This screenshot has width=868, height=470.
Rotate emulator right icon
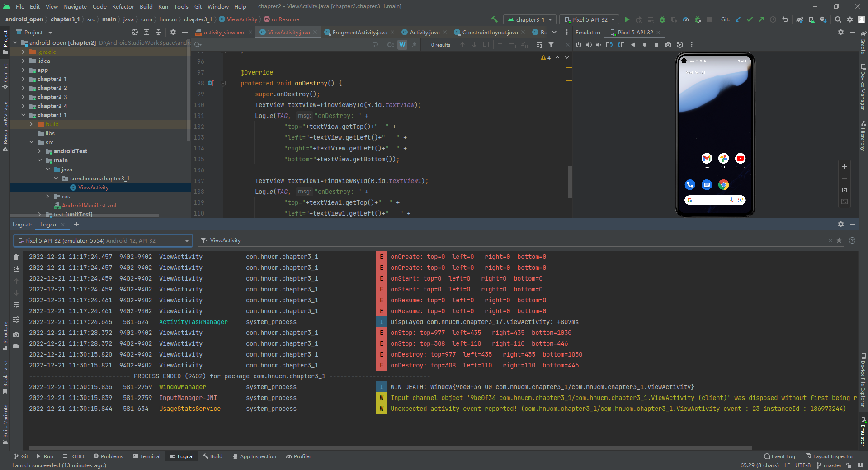(x=621, y=45)
